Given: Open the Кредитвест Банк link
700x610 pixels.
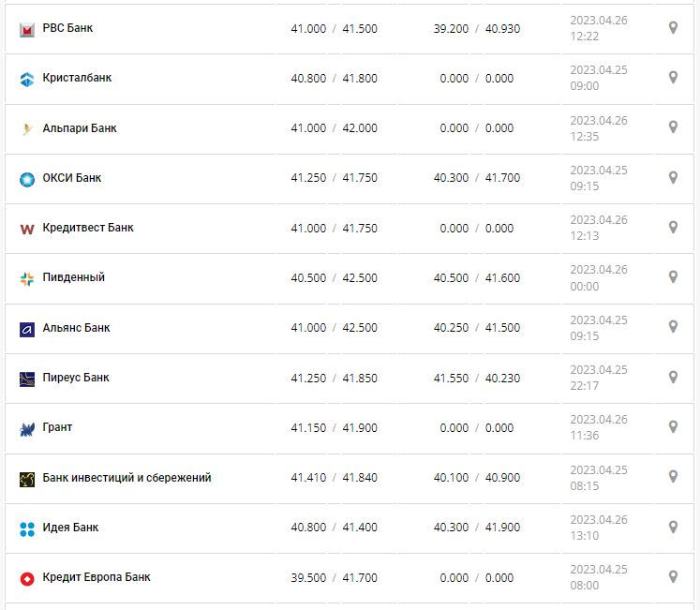Looking at the screenshot, I should click(x=88, y=228).
